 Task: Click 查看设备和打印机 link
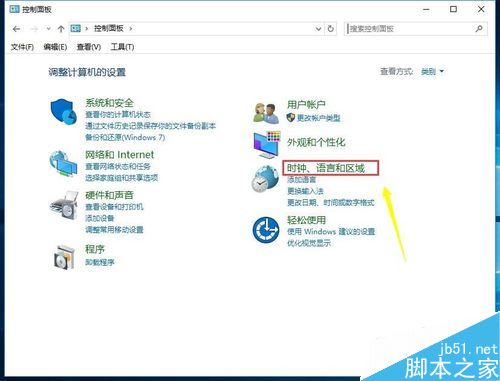point(114,207)
